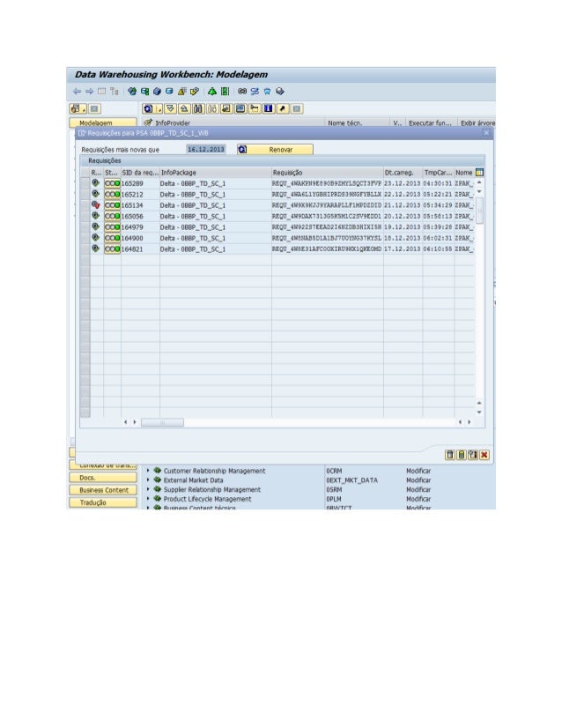Select the row marker for request 165289
This screenshot has width=562, height=728.
[x=85, y=183]
